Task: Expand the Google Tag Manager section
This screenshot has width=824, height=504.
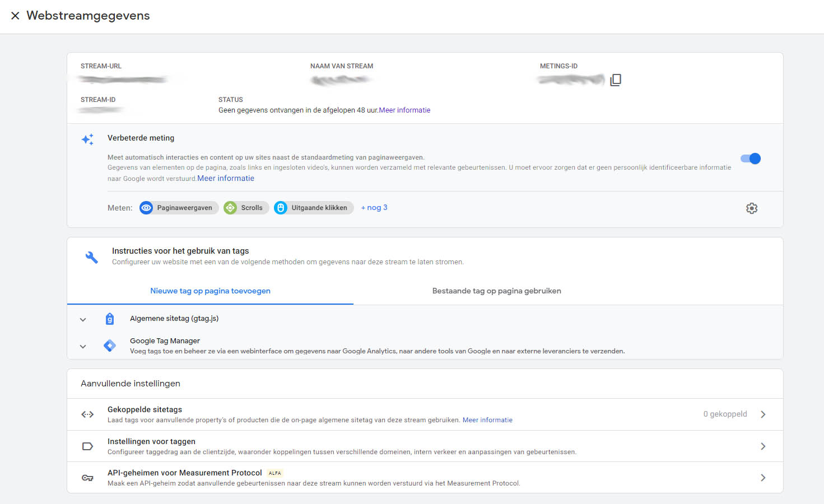Action: [83, 347]
